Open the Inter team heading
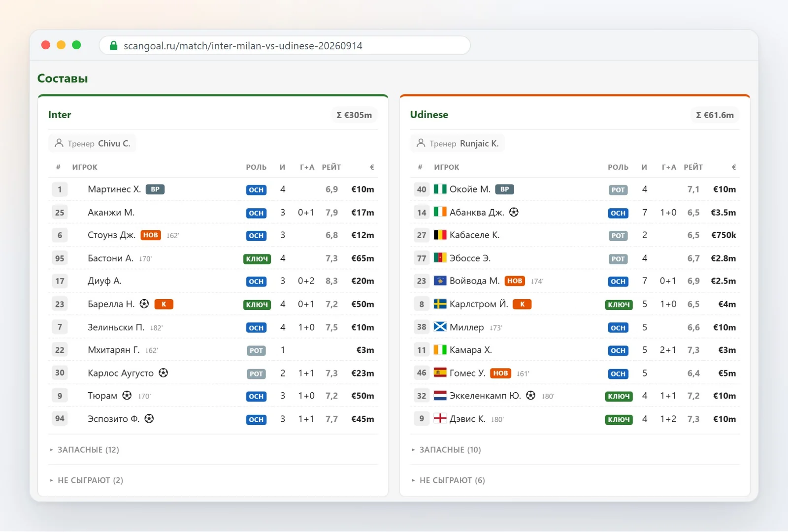This screenshot has height=532, width=788. pos(60,115)
